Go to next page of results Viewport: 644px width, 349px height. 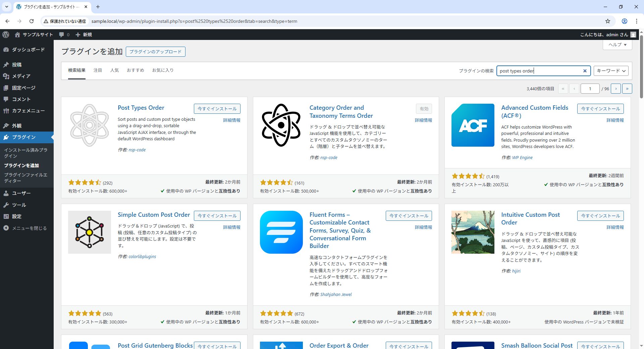click(x=616, y=89)
